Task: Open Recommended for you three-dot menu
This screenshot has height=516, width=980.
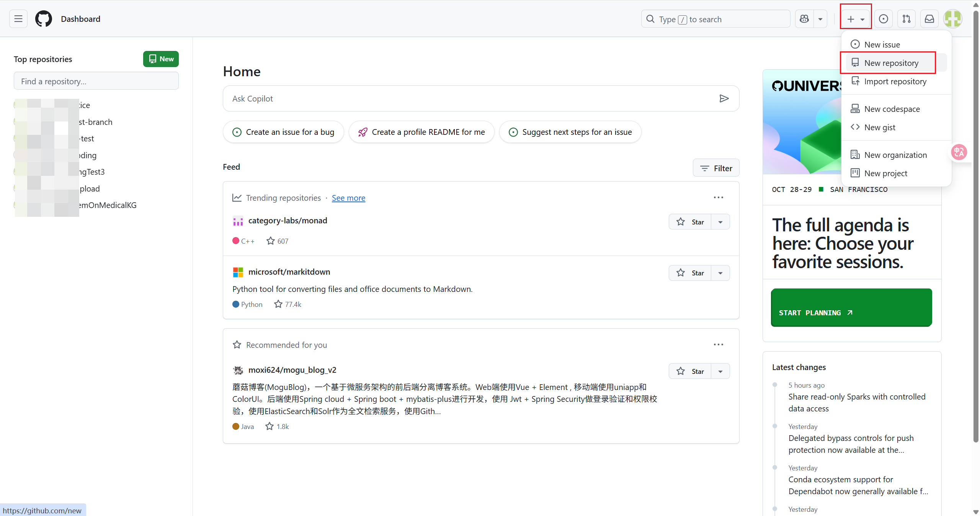Action: click(719, 344)
